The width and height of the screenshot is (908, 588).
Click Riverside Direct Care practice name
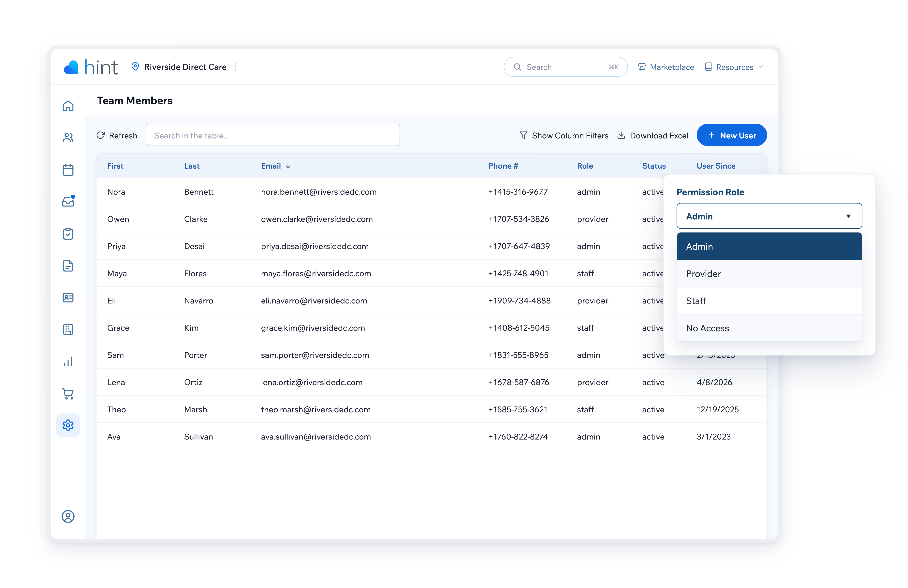point(185,67)
